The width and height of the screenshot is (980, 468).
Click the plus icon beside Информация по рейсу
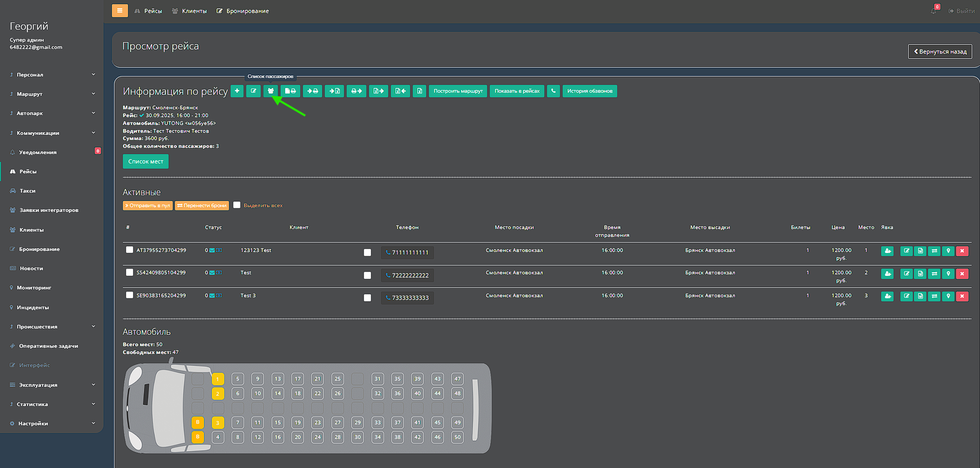237,91
